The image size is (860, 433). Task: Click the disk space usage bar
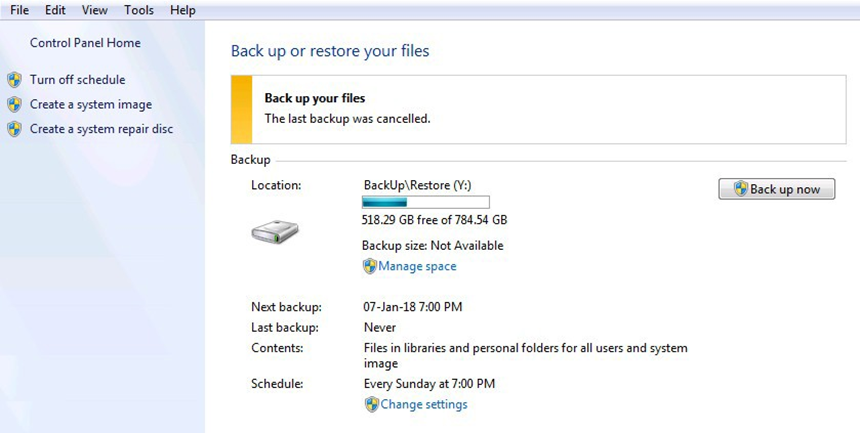click(x=426, y=202)
